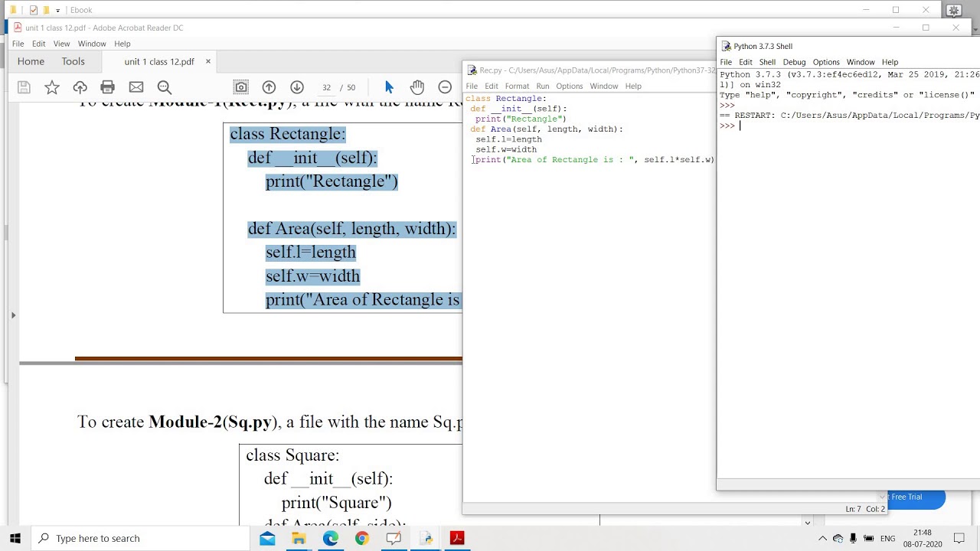Show hidden system tray icons
This screenshot has height=551, width=980.
(x=823, y=539)
